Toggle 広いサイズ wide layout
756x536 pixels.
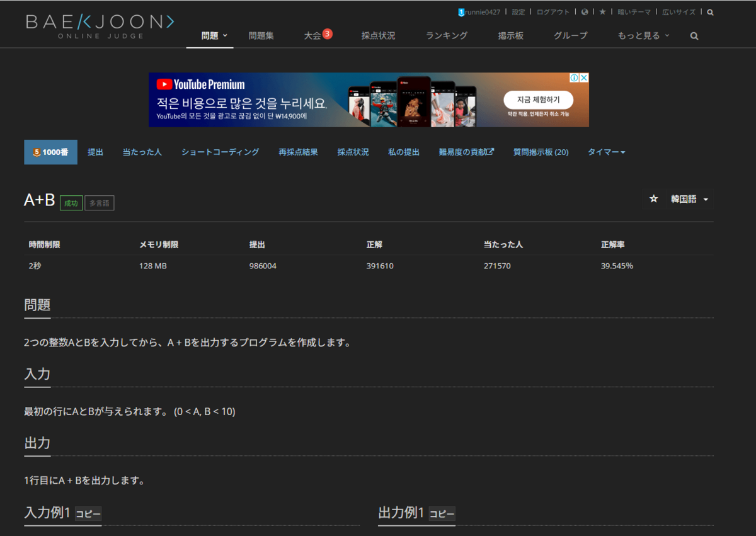tap(679, 11)
